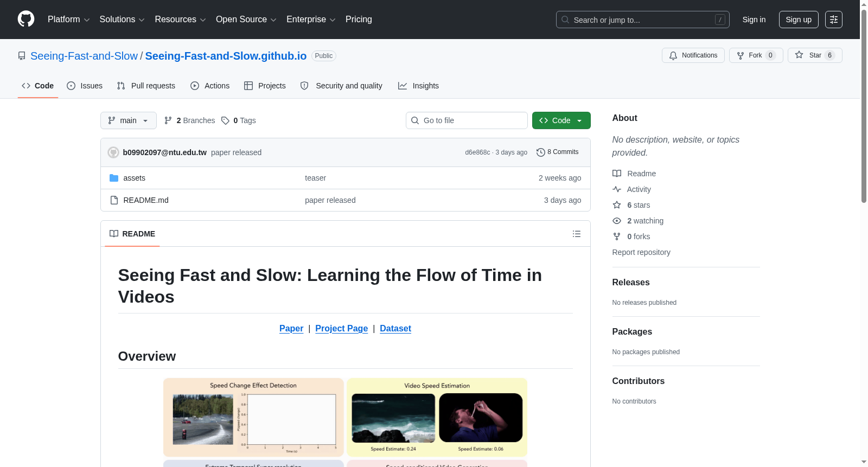Open the Project Page link
Image resolution: width=868 pixels, height=467 pixels.
pos(342,328)
